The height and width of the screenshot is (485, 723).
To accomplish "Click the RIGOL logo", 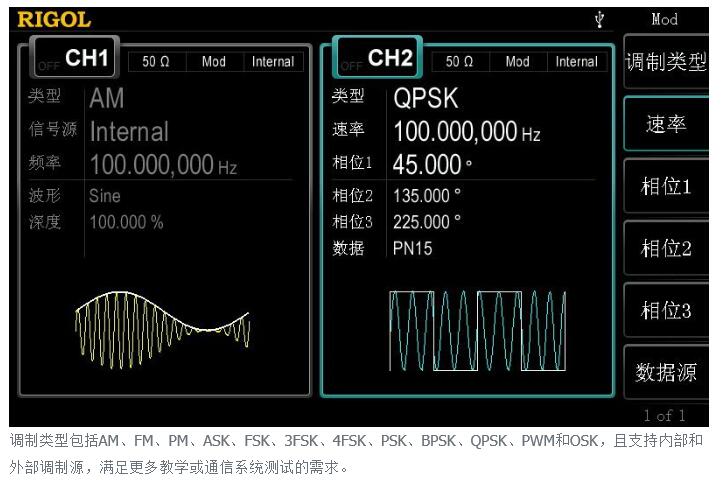I will 54,19.
